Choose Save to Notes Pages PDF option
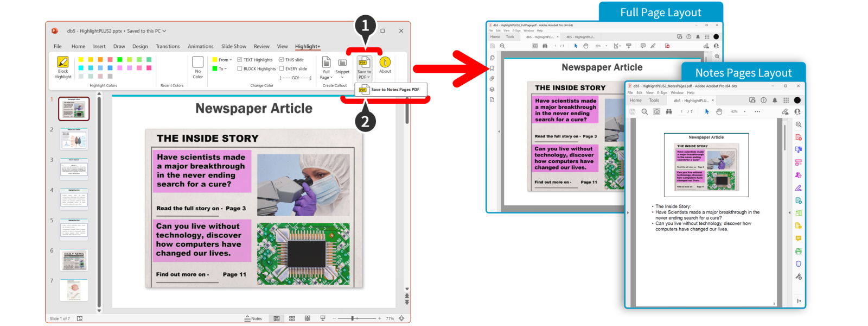Image resolution: width=868 pixels, height=326 pixels. (x=391, y=90)
